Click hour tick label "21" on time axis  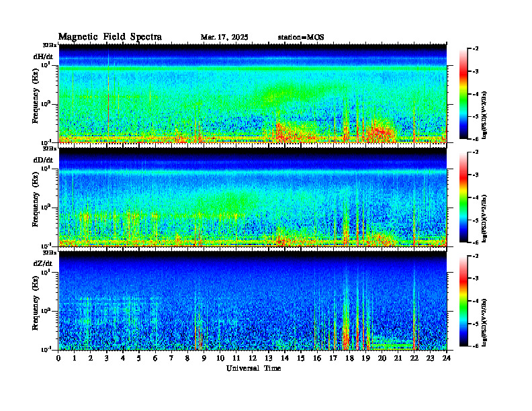tap(398, 358)
